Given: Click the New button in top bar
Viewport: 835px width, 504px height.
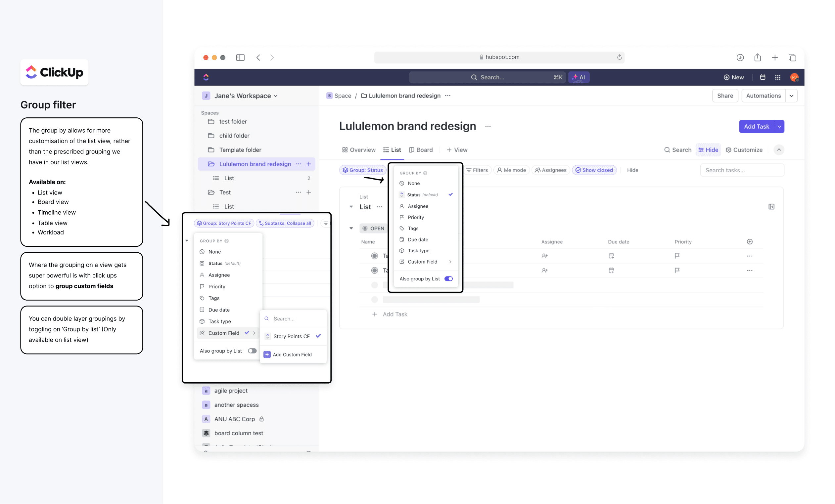Looking at the screenshot, I should click(x=734, y=77).
